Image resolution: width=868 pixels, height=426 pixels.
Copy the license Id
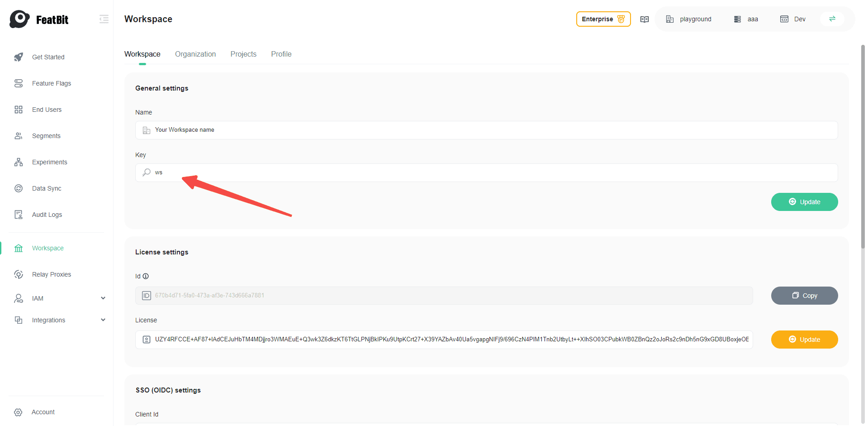click(804, 296)
